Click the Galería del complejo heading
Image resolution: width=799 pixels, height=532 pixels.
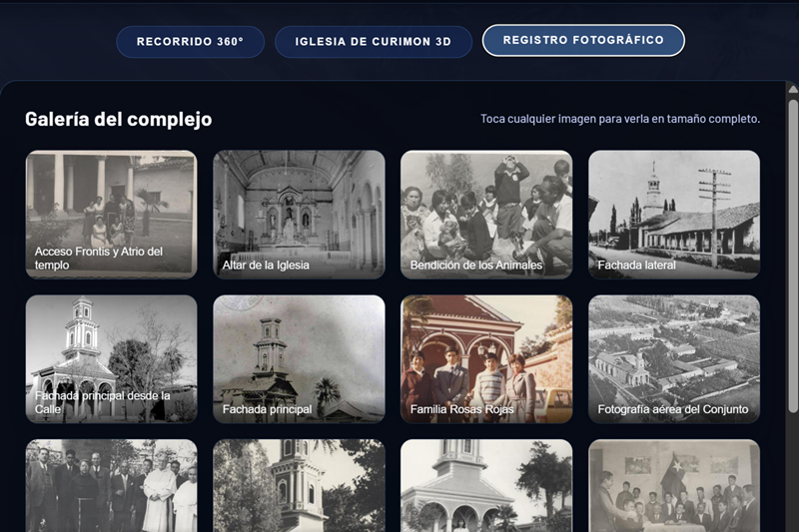click(x=118, y=119)
